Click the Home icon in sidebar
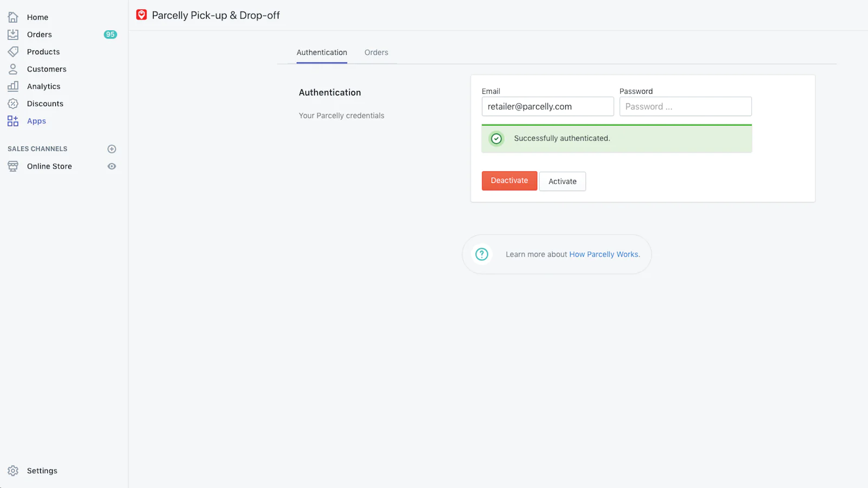The image size is (868, 488). [x=13, y=17]
